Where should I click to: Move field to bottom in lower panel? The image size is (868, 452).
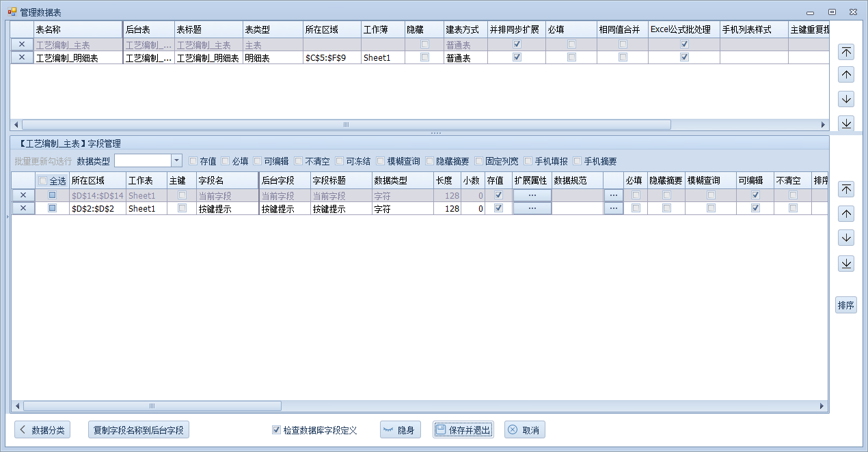(x=846, y=264)
